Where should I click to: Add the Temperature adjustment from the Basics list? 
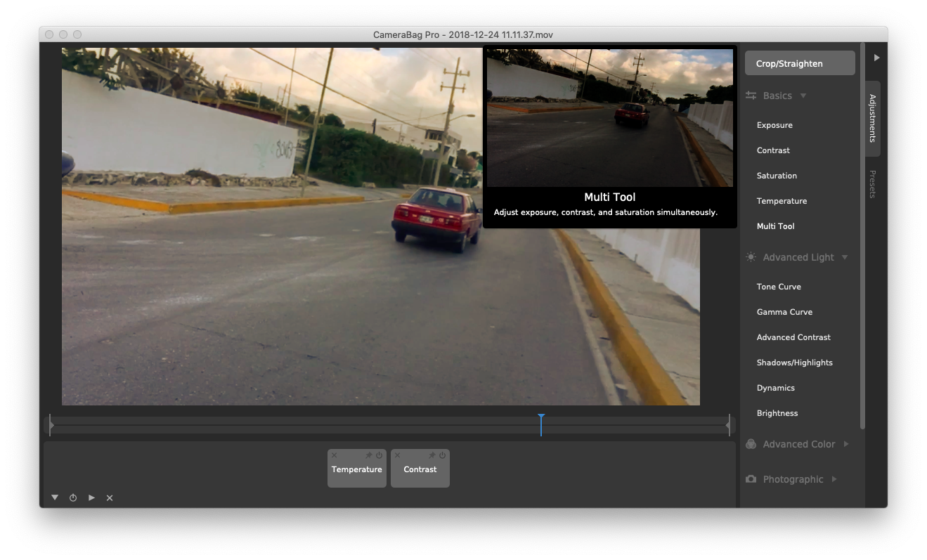click(x=782, y=201)
